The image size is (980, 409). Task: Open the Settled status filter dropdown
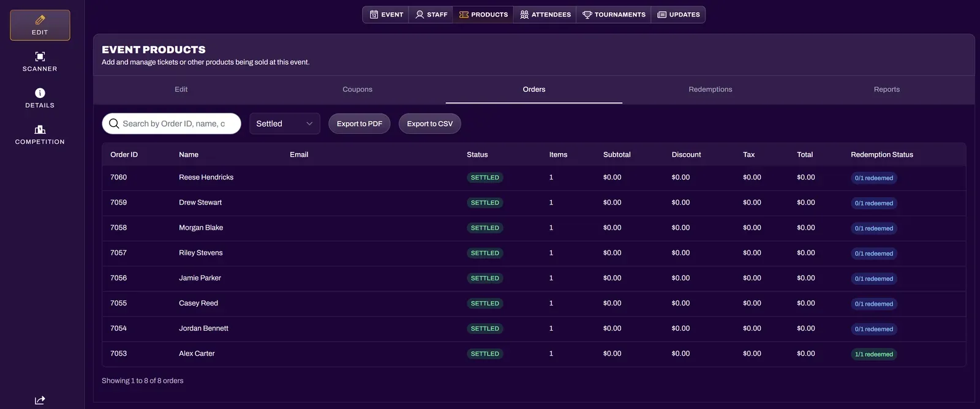click(285, 124)
